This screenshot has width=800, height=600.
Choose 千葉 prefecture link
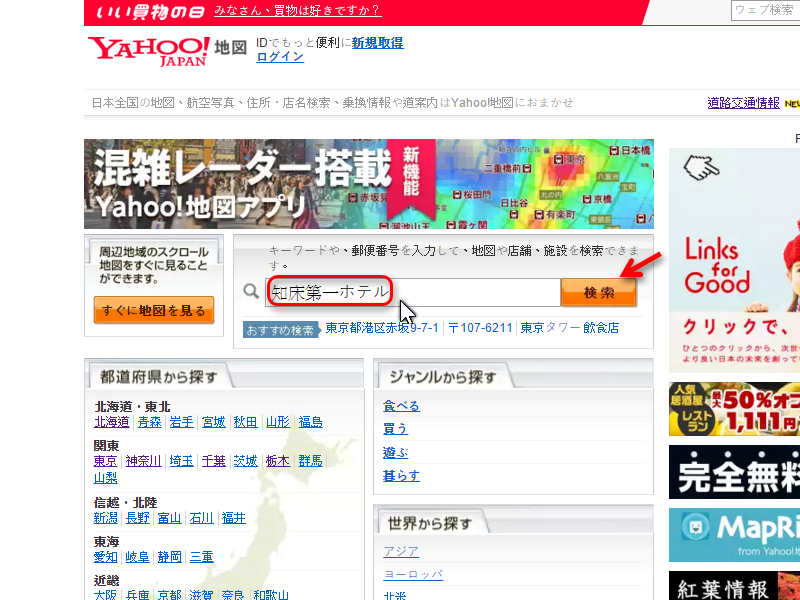214,461
